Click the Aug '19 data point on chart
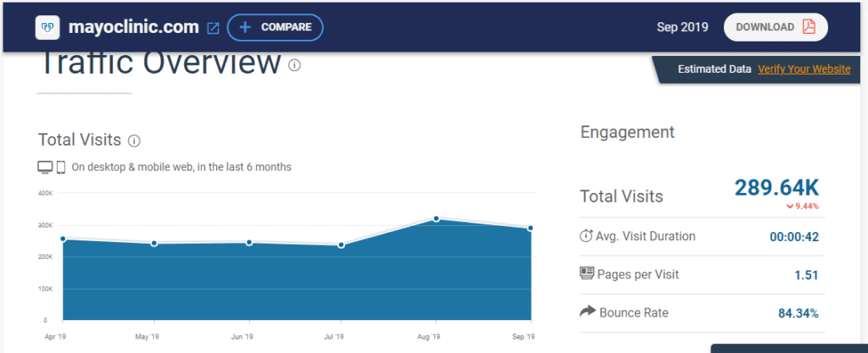The image size is (868, 353). (x=437, y=219)
